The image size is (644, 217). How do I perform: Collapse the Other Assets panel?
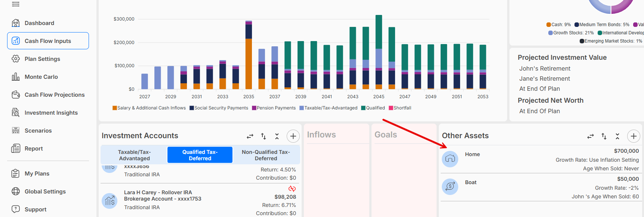[x=617, y=136]
